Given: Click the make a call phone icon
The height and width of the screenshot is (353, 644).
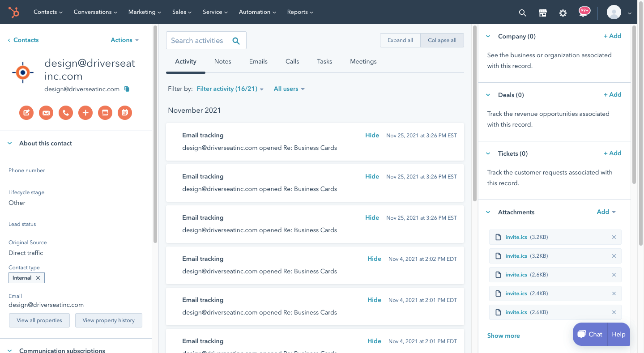Looking at the screenshot, I should [66, 113].
